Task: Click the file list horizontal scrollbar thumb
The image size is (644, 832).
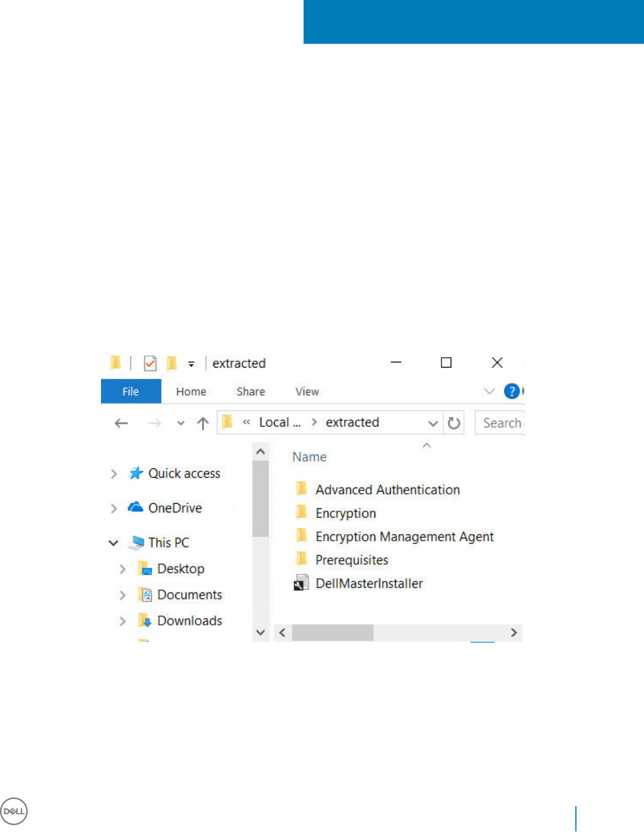Action: click(333, 632)
